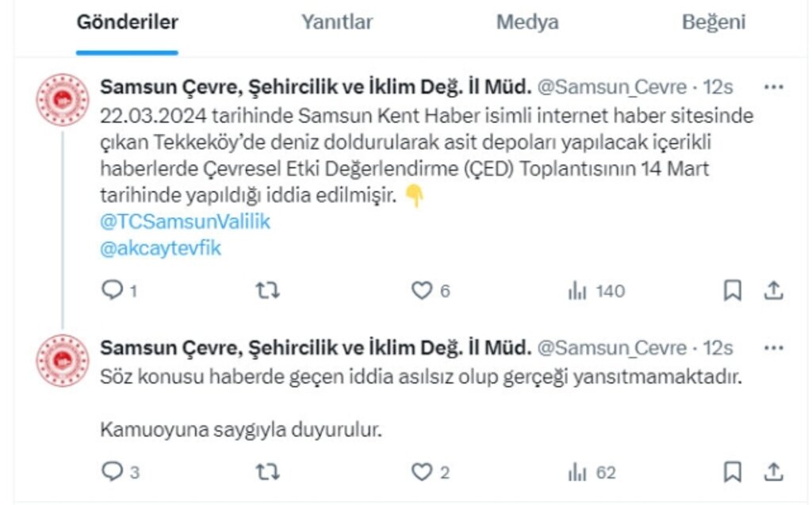The image size is (812, 505).
Task: Open the @akcaytevfik mention link
Action: click(x=160, y=249)
